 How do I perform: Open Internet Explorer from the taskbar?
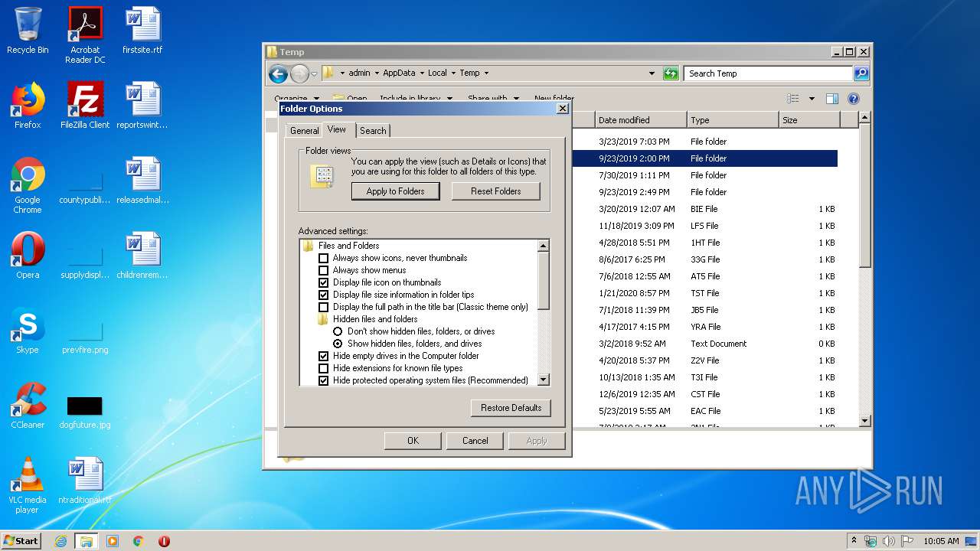[x=60, y=541]
